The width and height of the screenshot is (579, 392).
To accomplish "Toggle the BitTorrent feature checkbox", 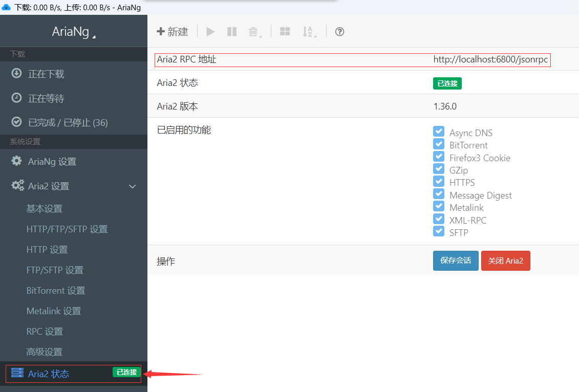I will (x=439, y=145).
